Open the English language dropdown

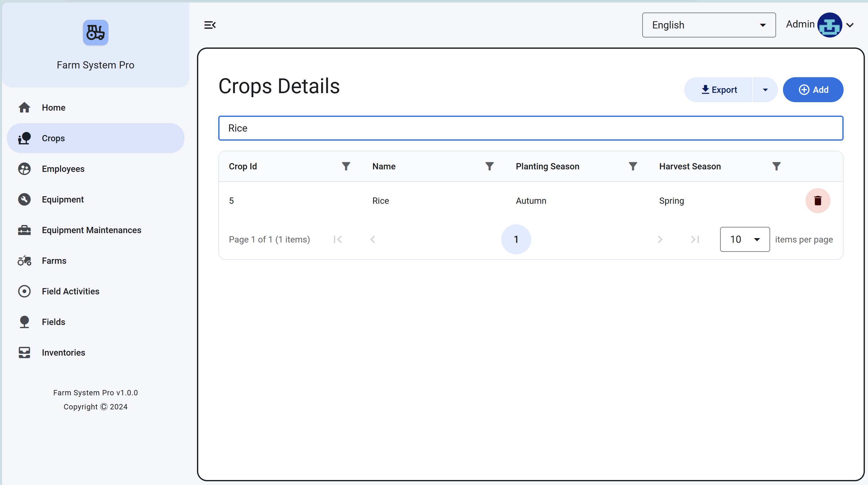709,25
